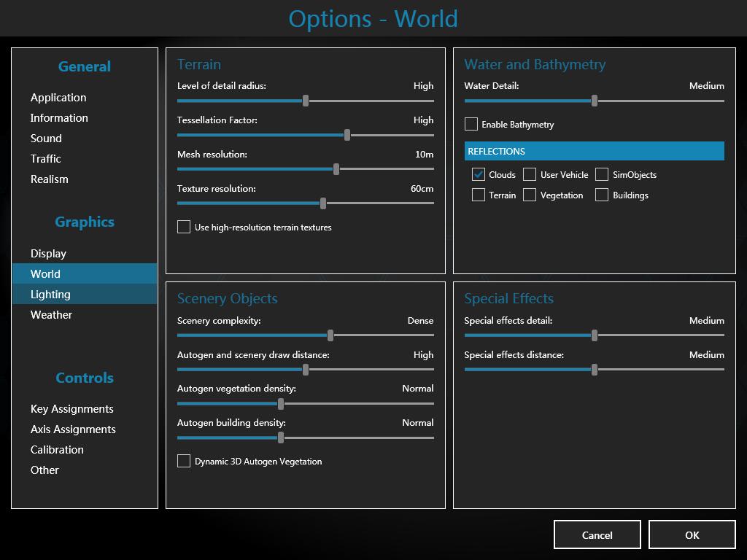
Task: Click the Water Detail slider handle
Action: (595, 101)
